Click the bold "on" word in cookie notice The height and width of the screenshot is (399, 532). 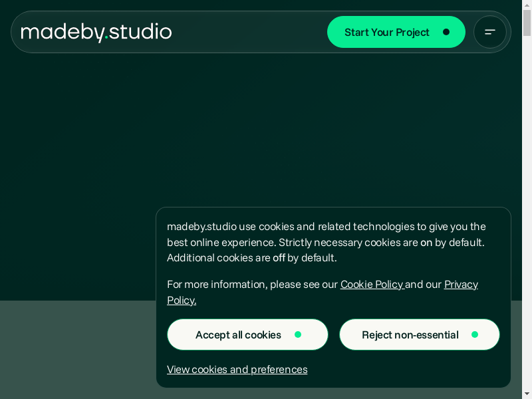click(x=426, y=243)
